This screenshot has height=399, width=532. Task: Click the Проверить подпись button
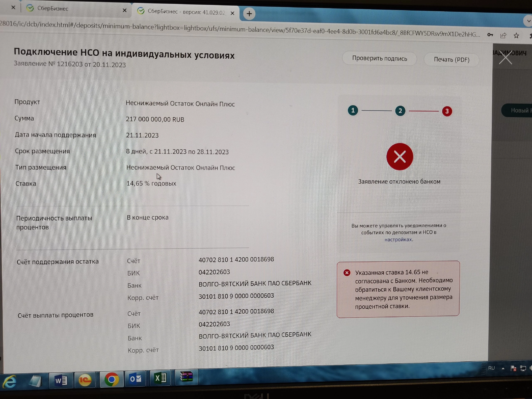pos(379,58)
